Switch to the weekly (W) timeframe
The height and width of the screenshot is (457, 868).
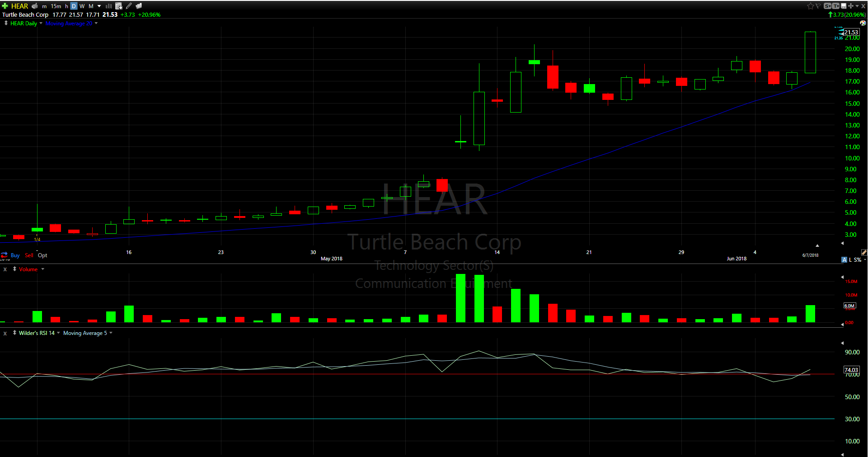pos(82,6)
